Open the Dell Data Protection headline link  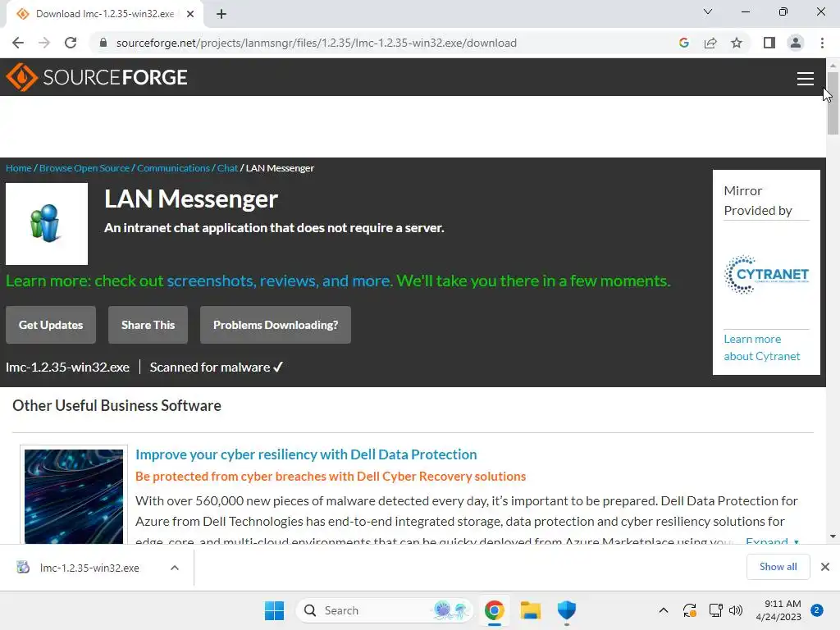tap(306, 454)
